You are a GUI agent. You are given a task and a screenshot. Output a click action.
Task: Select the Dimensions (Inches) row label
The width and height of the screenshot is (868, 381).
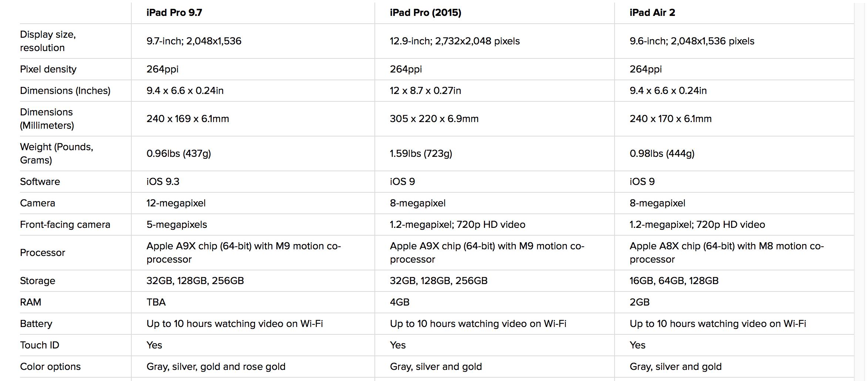(x=65, y=91)
